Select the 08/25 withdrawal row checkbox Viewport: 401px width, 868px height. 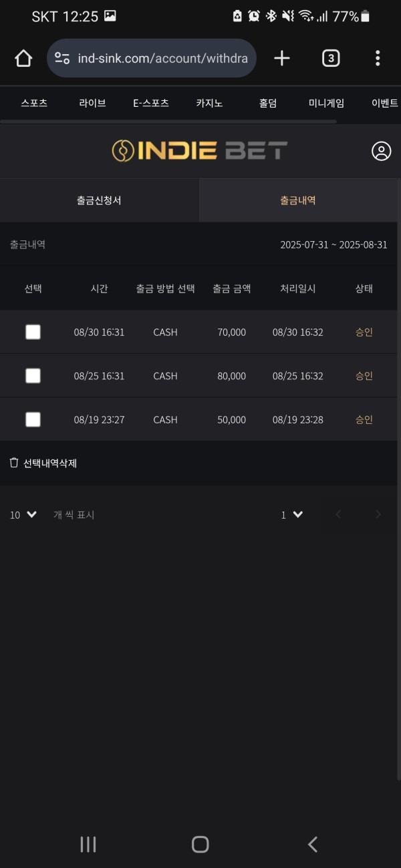click(33, 375)
